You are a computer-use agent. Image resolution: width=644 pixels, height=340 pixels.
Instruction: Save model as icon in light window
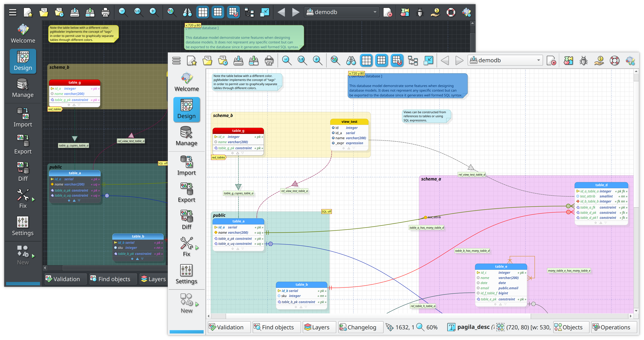pos(253,61)
